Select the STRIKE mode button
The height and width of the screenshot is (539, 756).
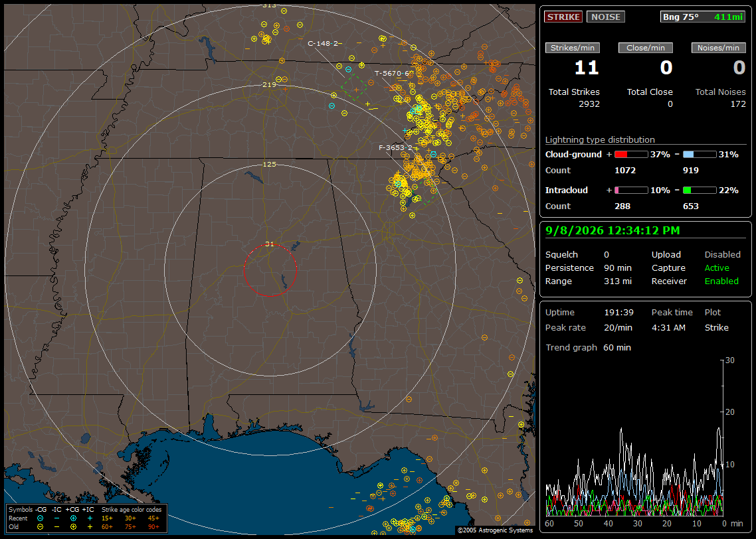(563, 17)
